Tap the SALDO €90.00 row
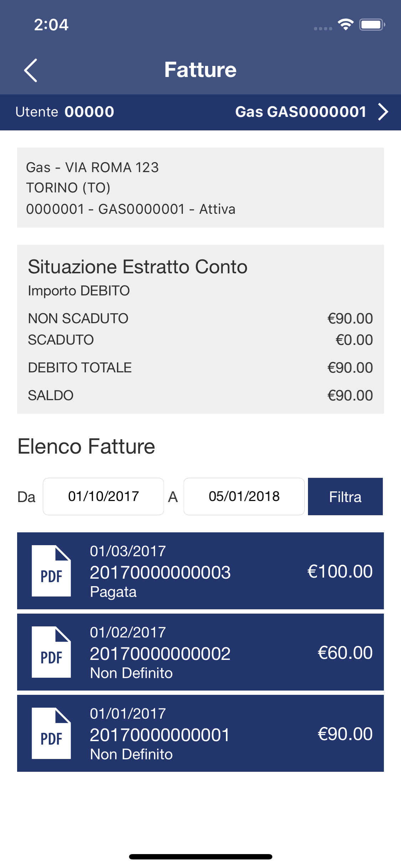 point(200,396)
